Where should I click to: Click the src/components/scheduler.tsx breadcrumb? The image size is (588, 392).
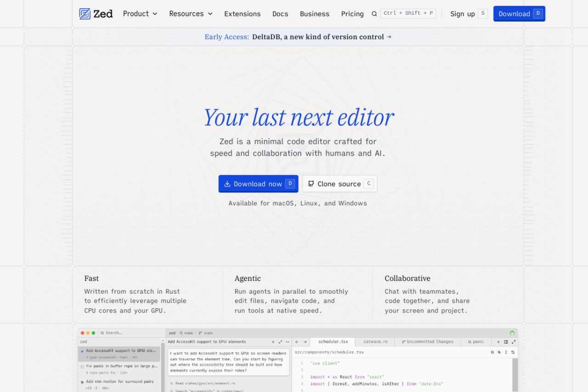[329, 352]
